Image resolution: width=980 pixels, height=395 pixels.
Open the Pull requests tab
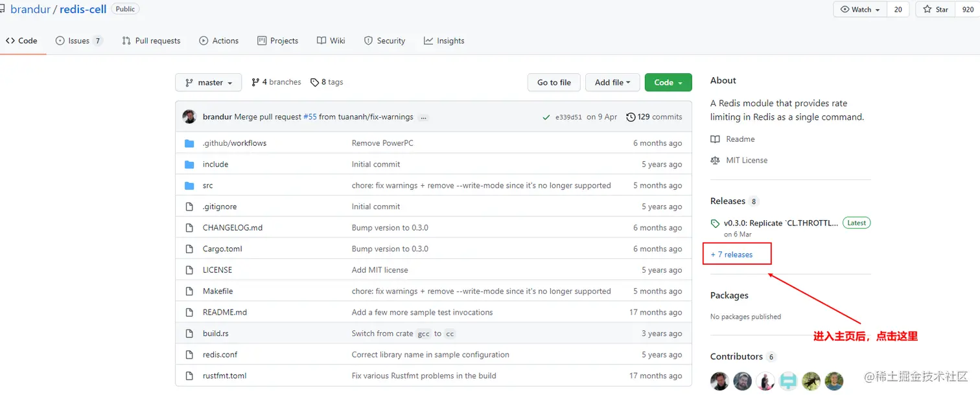pyautogui.click(x=151, y=41)
